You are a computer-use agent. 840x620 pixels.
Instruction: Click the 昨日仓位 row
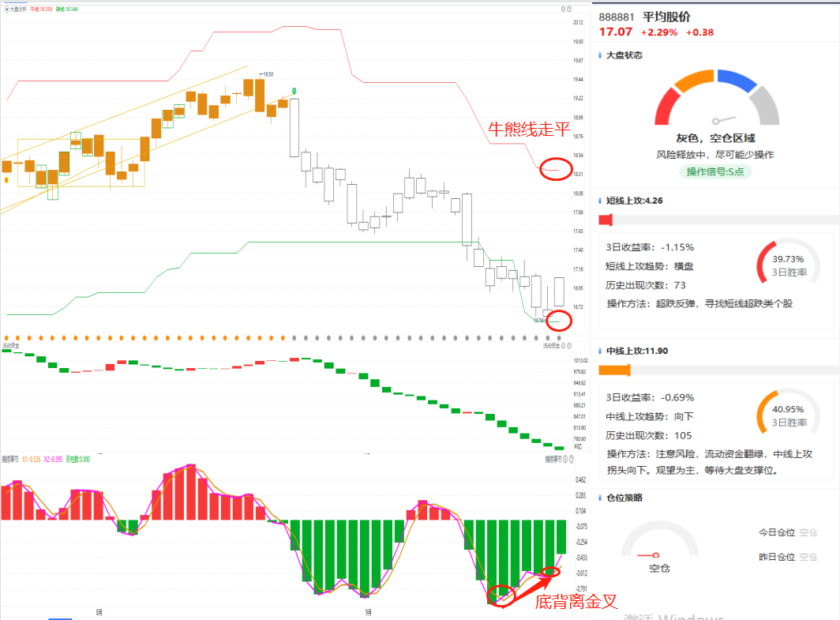point(788,558)
